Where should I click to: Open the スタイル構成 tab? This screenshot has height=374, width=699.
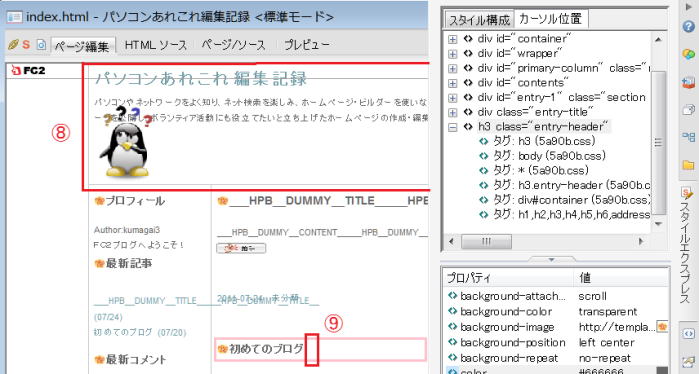click(479, 20)
